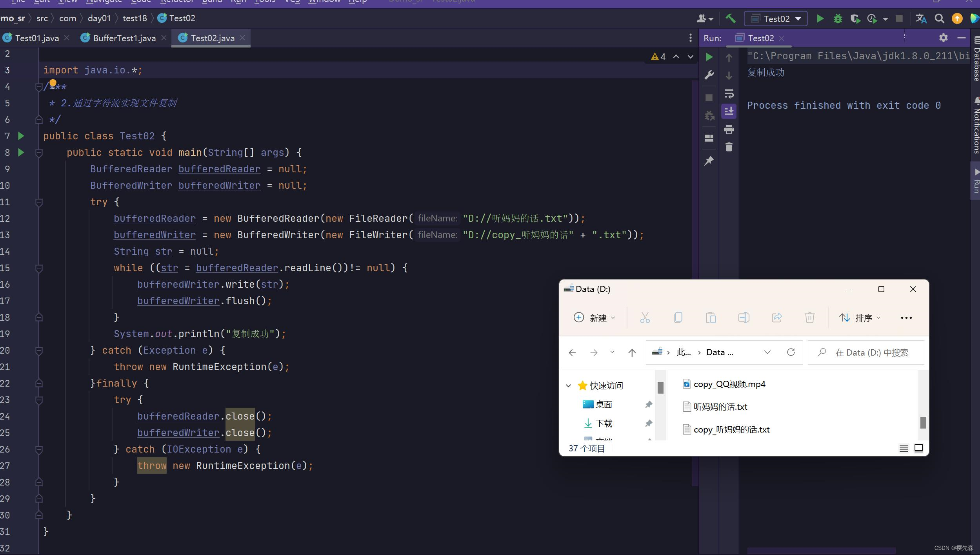Screen dimensions: 980x555
Task: Clear console with the trash icon
Action: coord(729,147)
